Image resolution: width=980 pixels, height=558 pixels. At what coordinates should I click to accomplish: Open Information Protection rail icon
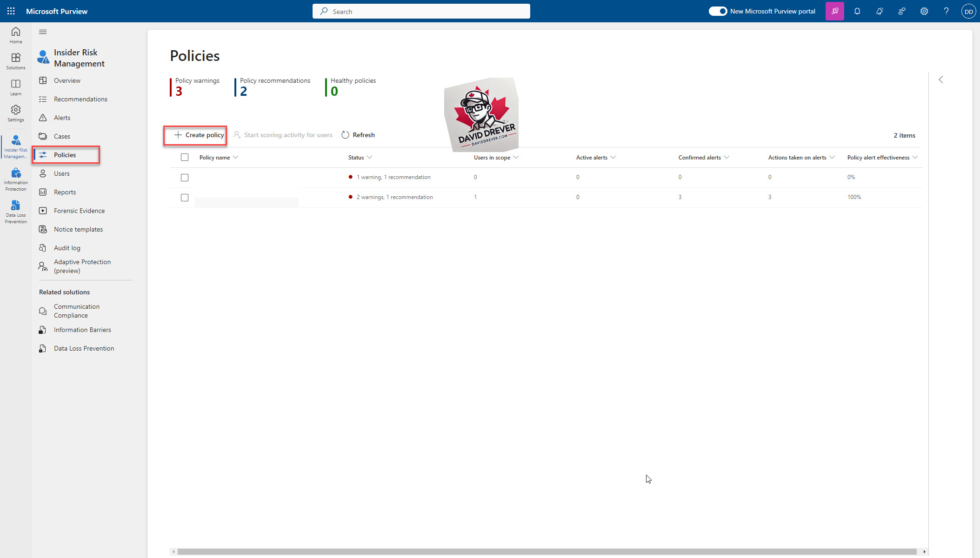(x=16, y=179)
